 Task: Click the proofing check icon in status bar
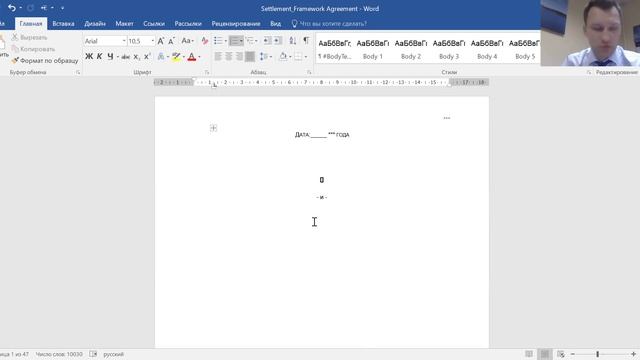[x=93, y=354]
